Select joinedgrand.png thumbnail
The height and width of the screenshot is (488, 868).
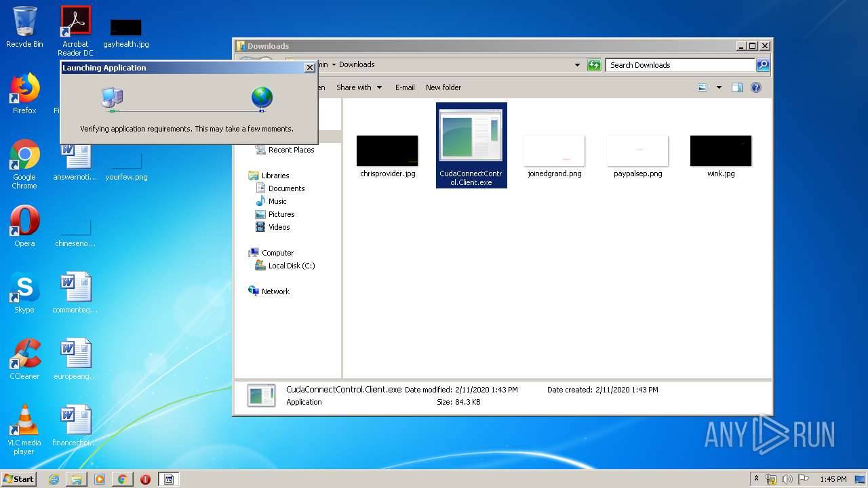click(554, 157)
